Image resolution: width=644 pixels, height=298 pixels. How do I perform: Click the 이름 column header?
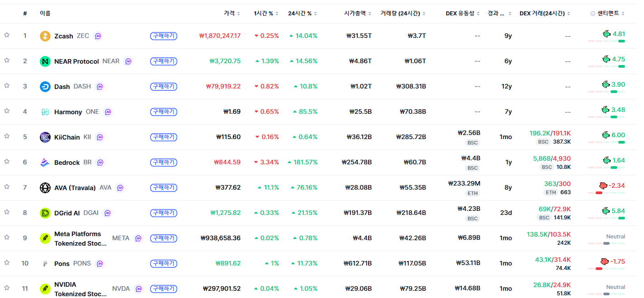coord(45,14)
